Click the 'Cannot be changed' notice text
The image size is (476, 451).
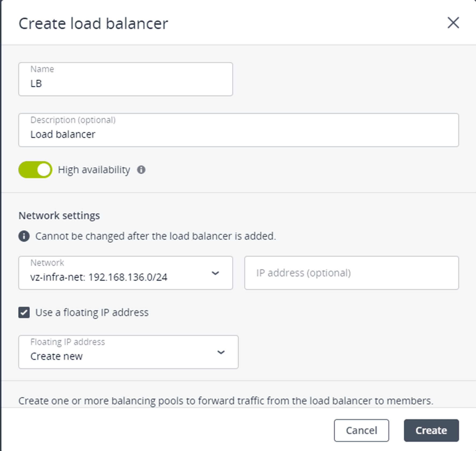(156, 236)
